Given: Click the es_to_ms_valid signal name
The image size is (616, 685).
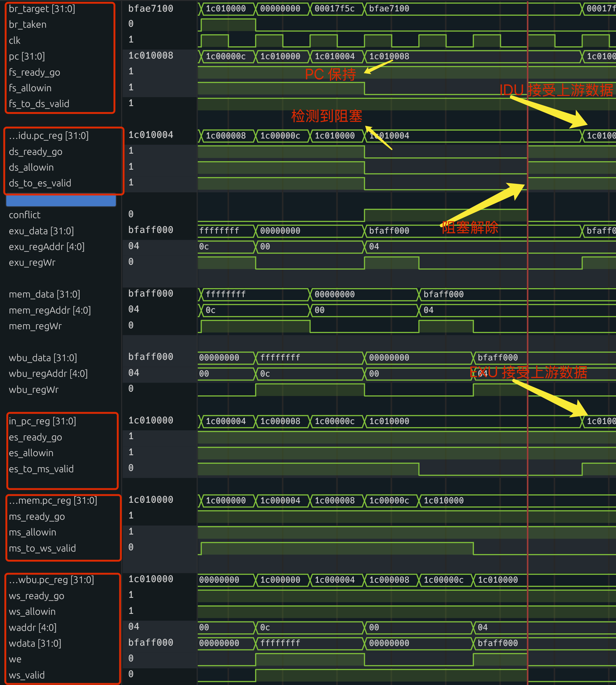Looking at the screenshot, I should pyautogui.click(x=41, y=469).
